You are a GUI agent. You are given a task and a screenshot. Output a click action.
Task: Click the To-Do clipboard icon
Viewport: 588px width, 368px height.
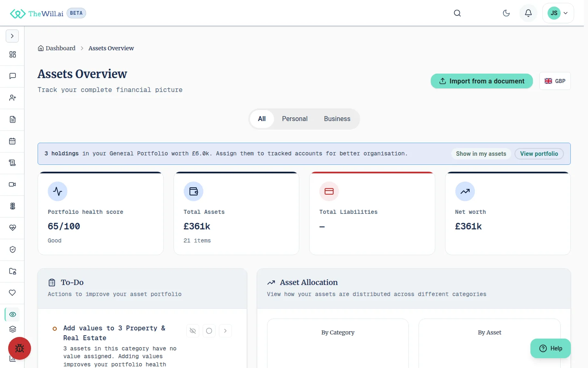click(x=52, y=283)
